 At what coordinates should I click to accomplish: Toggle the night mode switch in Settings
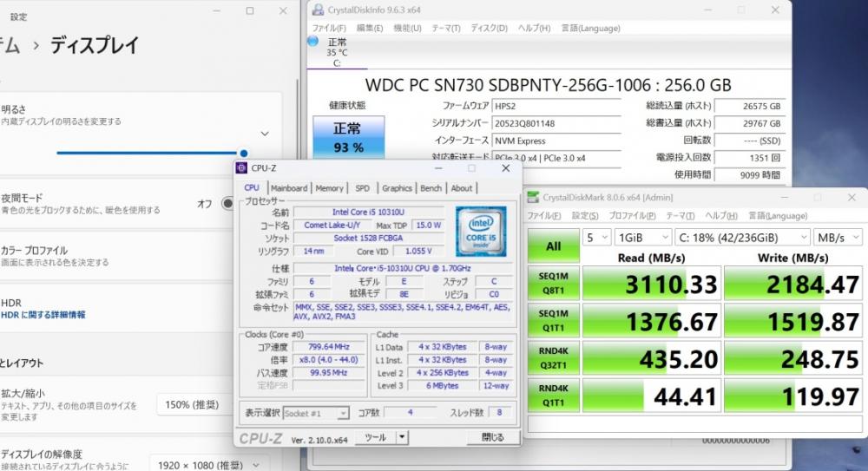227,203
